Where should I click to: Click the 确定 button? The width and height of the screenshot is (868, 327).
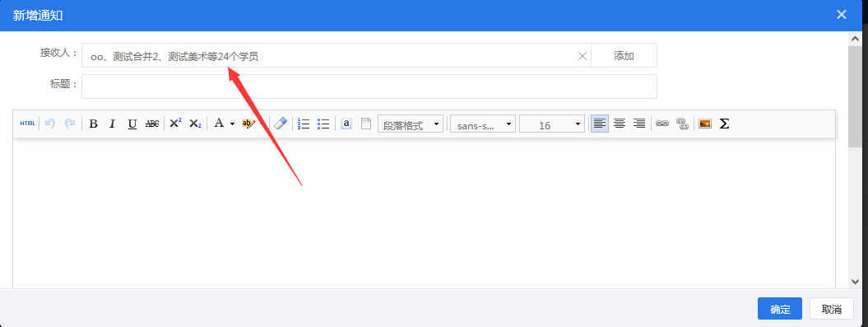[780, 309]
